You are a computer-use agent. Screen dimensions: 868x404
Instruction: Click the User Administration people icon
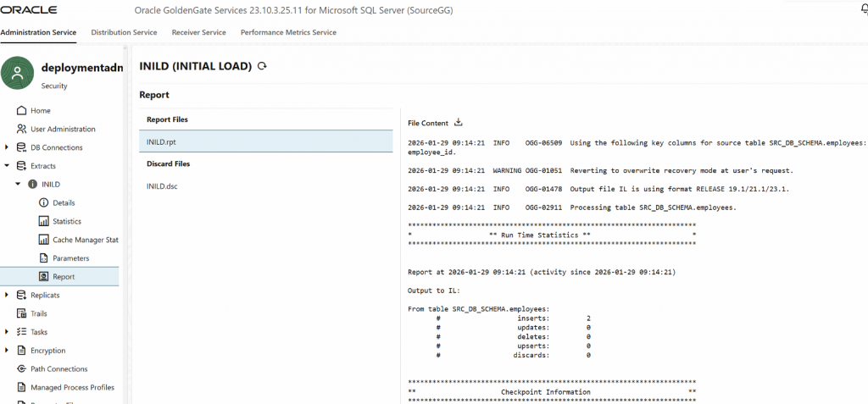(21, 129)
